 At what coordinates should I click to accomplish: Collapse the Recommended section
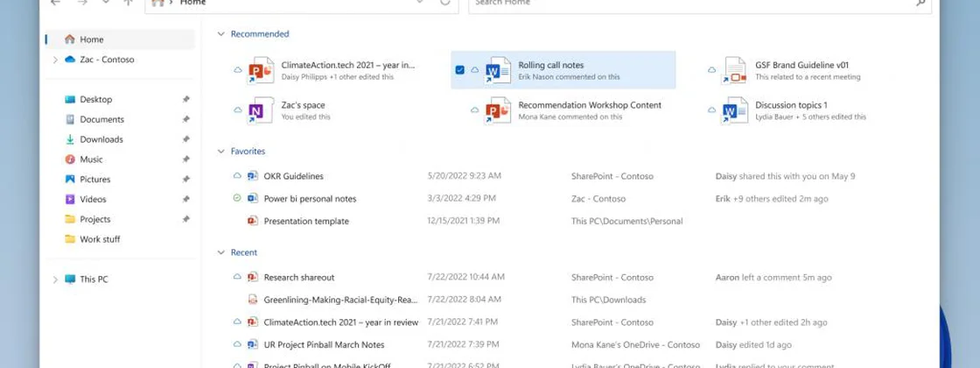pos(221,34)
